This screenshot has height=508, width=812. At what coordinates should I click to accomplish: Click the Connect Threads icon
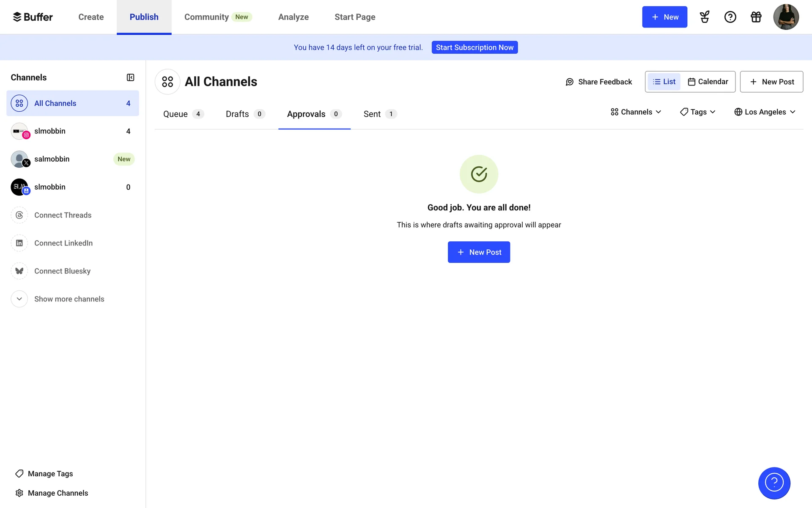click(19, 215)
